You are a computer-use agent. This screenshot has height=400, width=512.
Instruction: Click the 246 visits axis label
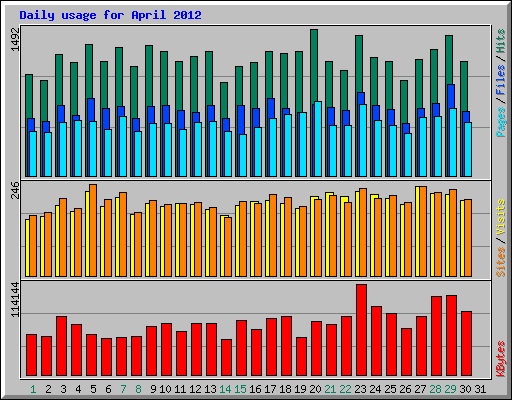[15, 190]
